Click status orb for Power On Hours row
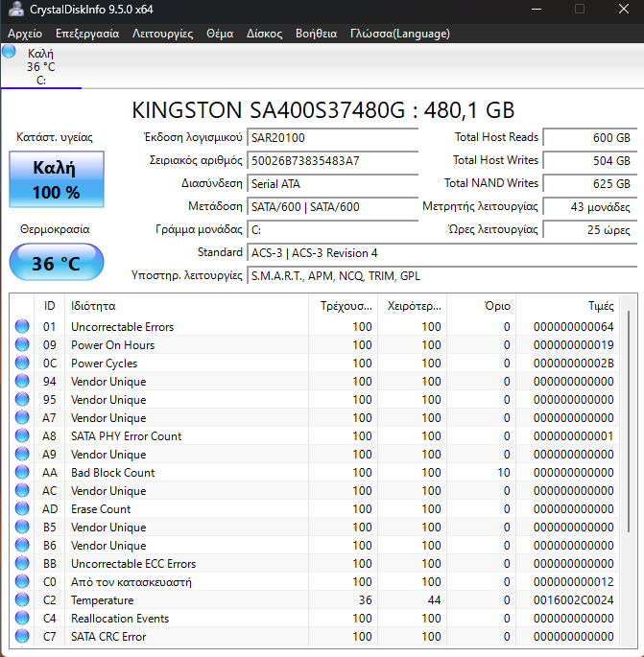Image resolution: width=644 pixels, height=657 pixels. (x=22, y=344)
